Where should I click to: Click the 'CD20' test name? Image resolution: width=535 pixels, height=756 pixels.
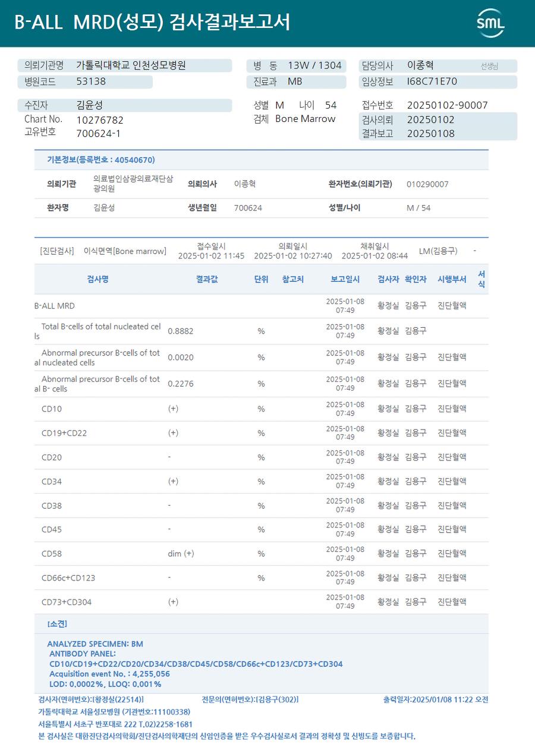[52, 457]
